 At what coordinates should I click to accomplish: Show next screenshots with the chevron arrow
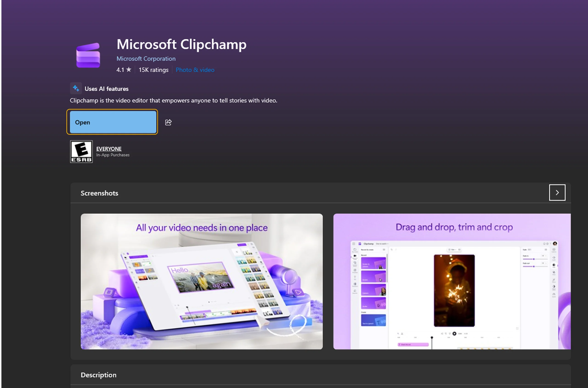[x=557, y=193]
